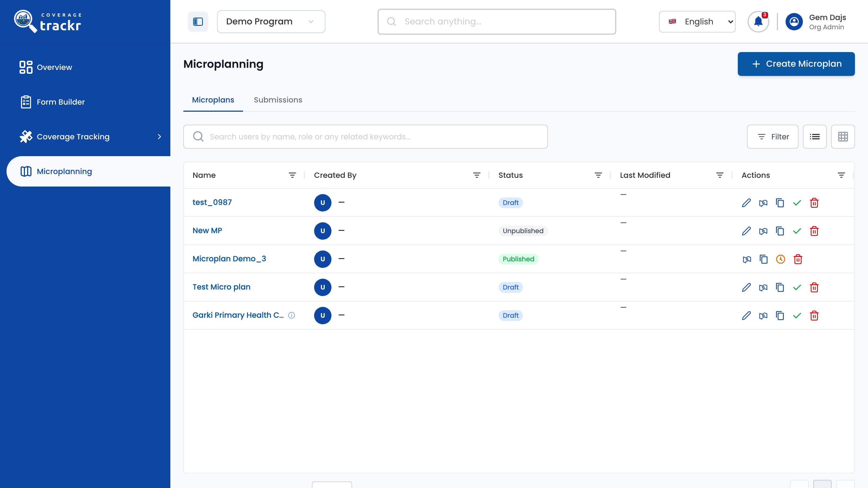This screenshot has height=488, width=868.
Task: Edit test_0987 with pencil icon
Action: coord(746,203)
